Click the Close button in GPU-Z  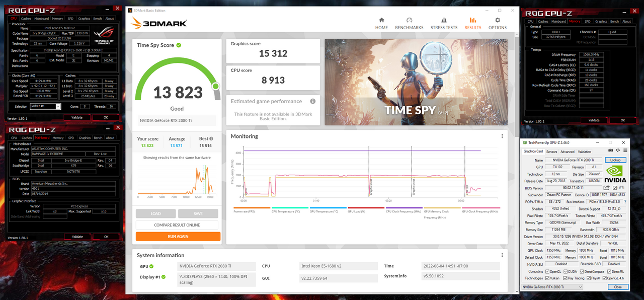pos(617,287)
